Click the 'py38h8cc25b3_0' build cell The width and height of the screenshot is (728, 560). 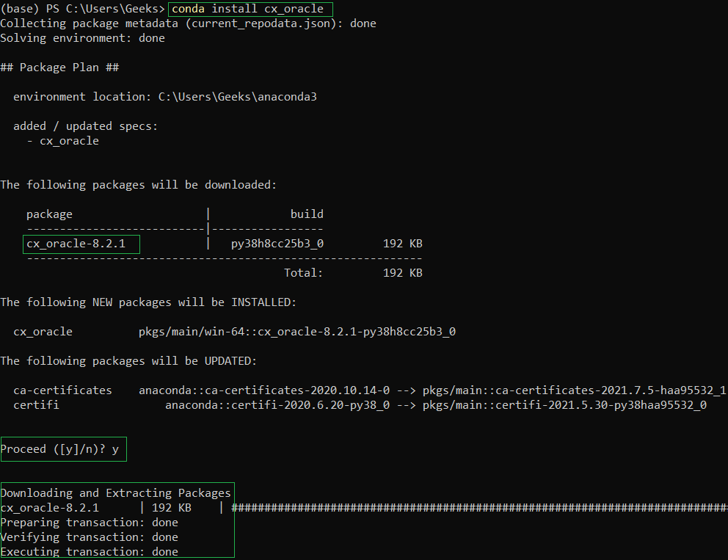pos(277,244)
